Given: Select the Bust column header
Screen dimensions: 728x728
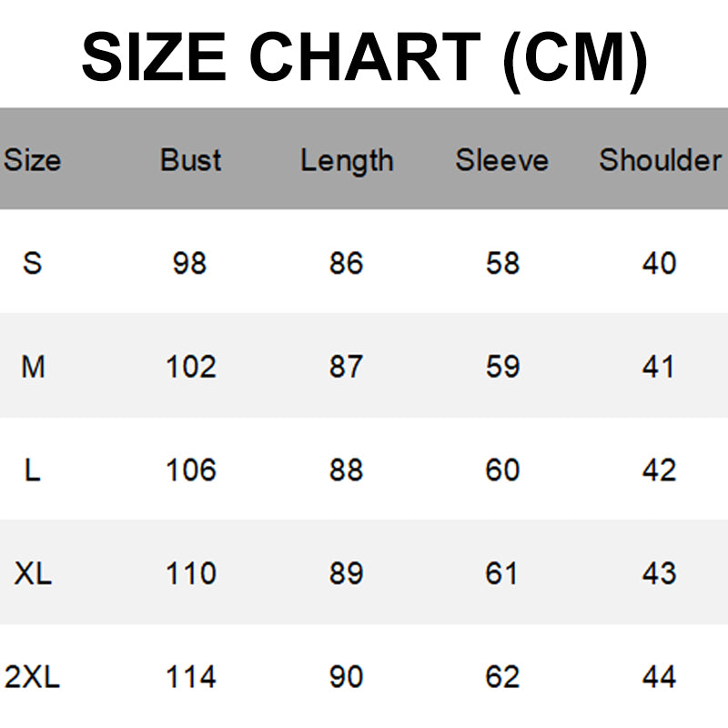Looking at the screenshot, I should pos(191,160).
